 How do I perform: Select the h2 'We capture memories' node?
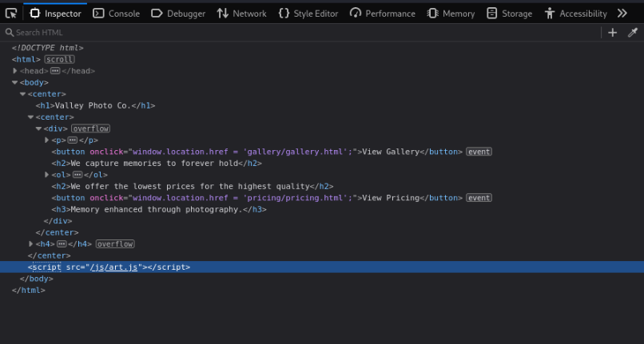coord(157,164)
